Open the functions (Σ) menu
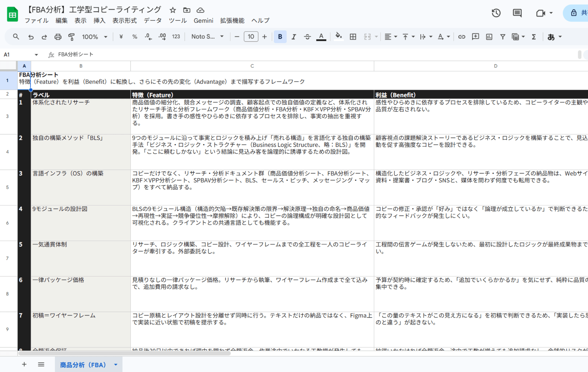This screenshot has width=588, height=372. click(x=534, y=37)
